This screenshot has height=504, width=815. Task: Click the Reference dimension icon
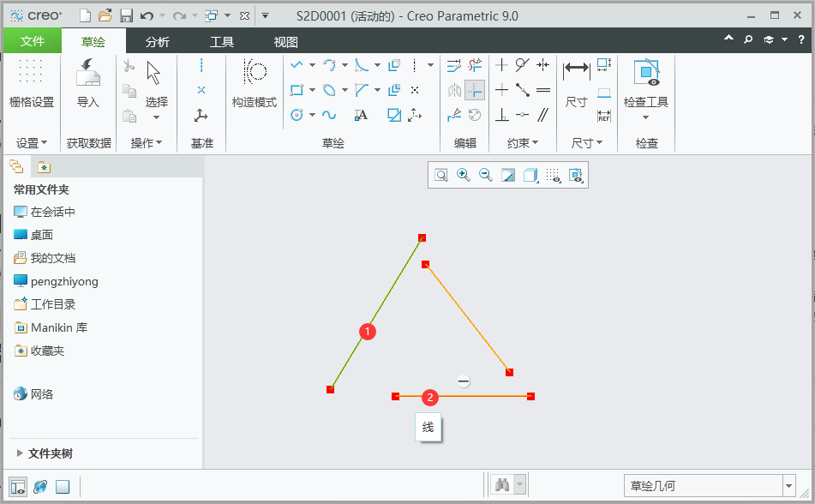(x=604, y=116)
